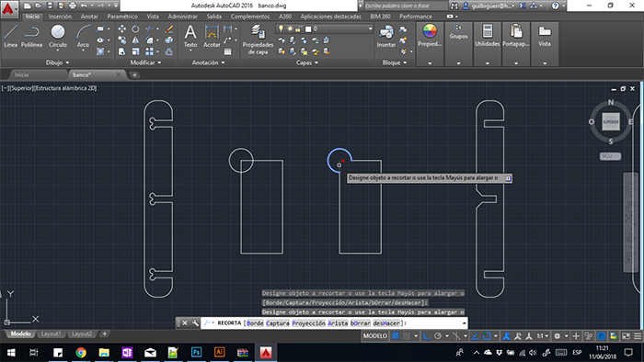Toggle grid display in status bar

[395, 336]
